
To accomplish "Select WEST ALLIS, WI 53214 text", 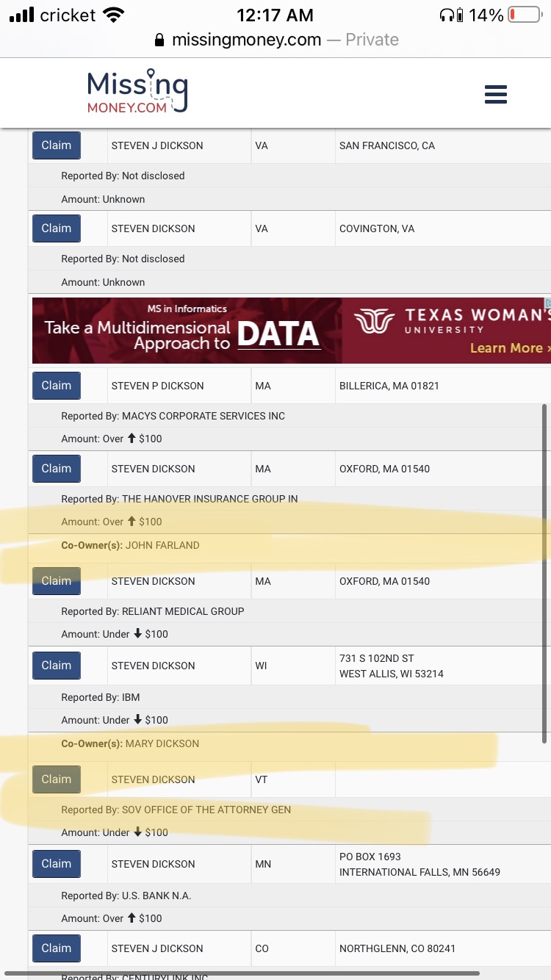I will (x=392, y=674).
